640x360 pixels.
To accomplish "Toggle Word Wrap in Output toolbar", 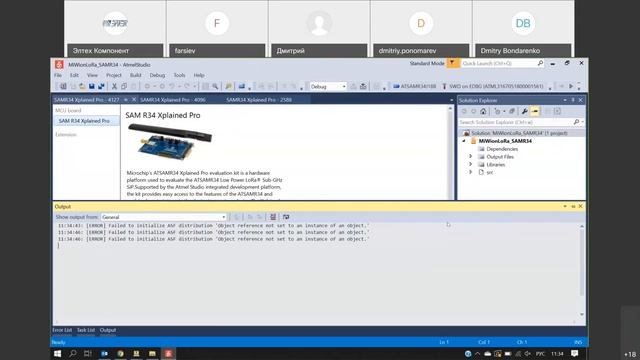I will pos(286,217).
